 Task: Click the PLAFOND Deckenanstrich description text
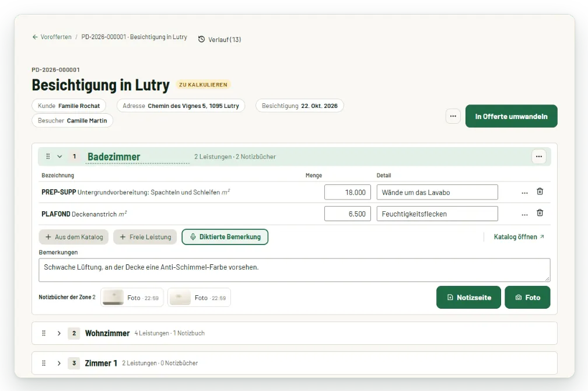85,214
